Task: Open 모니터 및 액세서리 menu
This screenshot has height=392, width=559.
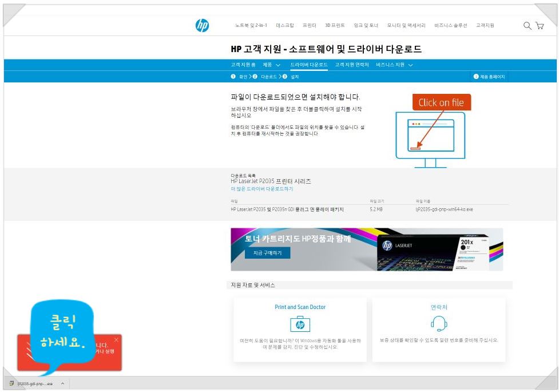Action: pyautogui.click(x=406, y=25)
